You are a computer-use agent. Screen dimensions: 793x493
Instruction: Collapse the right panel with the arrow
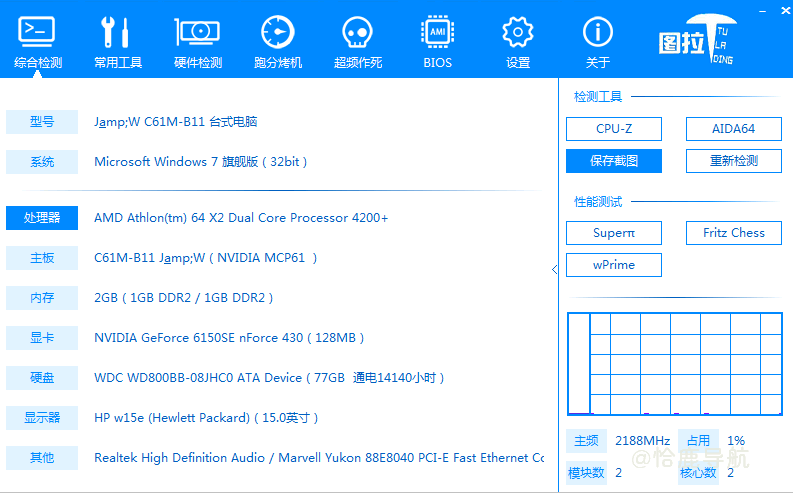pyautogui.click(x=555, y=269)
